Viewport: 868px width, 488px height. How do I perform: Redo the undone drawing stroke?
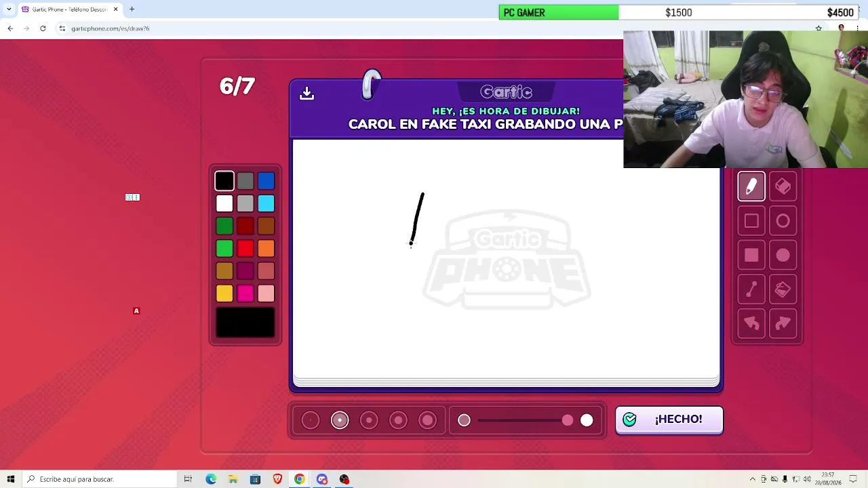[x=783, y=324]
